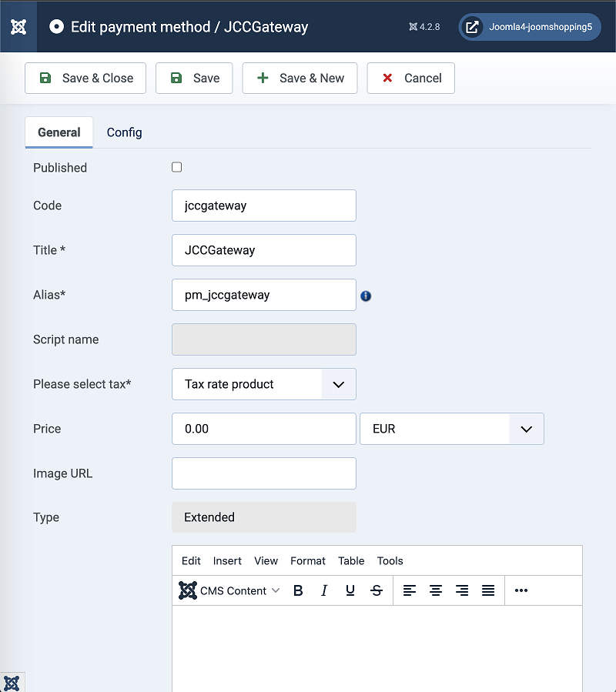The height and width of the screenshot is (692, 616).
Task: Open the CMS Content dropdown
Action: click(x=229, y=590)
